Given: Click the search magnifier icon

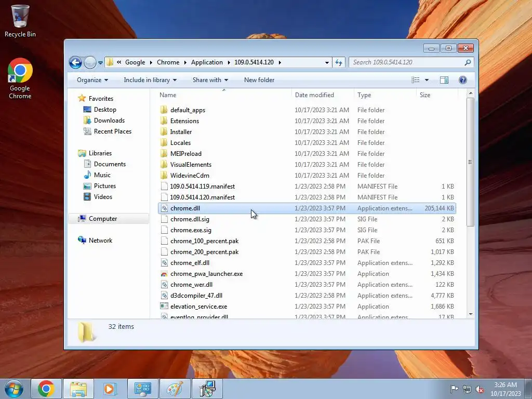Looking at the screenshot, I should point(468,62).
